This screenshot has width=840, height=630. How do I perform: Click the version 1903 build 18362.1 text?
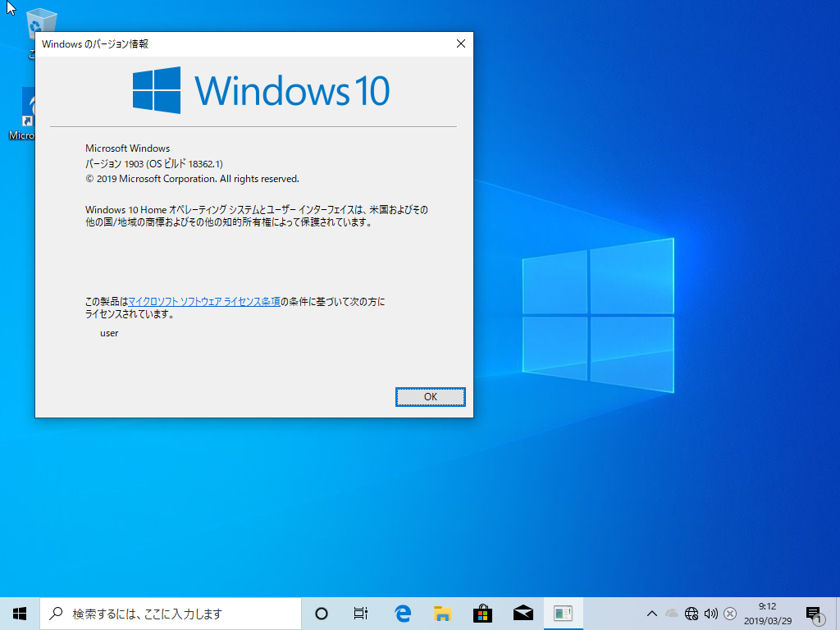pos(154,164)
